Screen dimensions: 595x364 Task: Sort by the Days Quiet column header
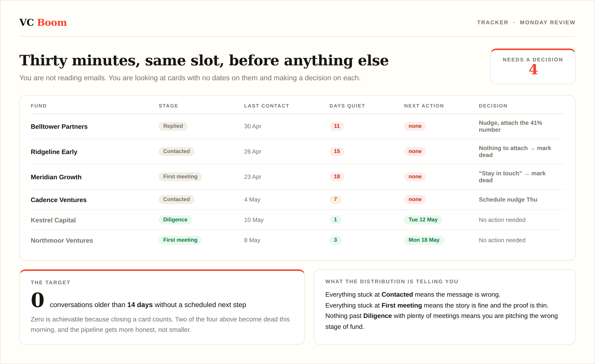pos(347,106)
